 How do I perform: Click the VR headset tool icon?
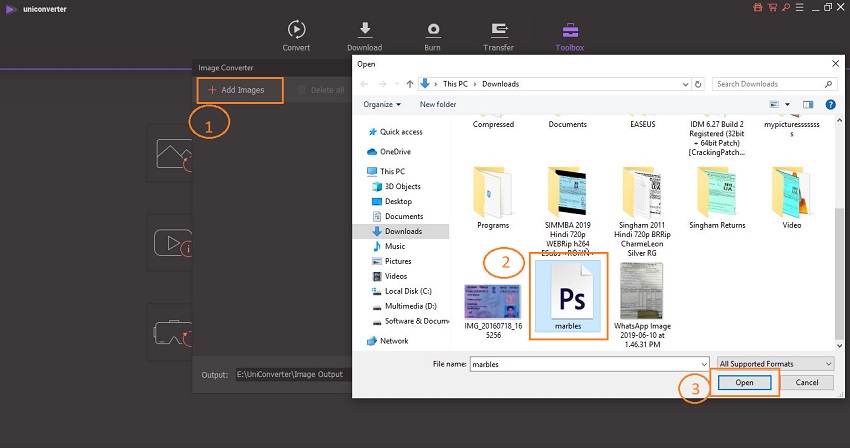pyautogui.click(x=172, y=332)
